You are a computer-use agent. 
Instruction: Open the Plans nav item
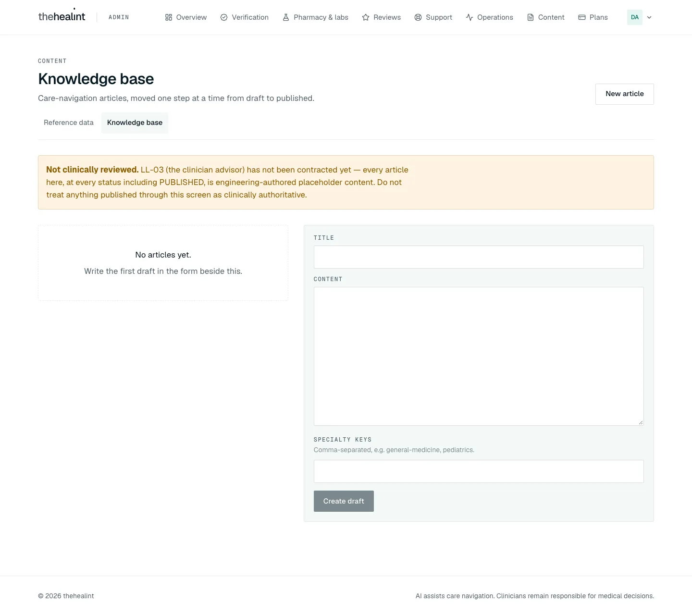click(593, 17)
